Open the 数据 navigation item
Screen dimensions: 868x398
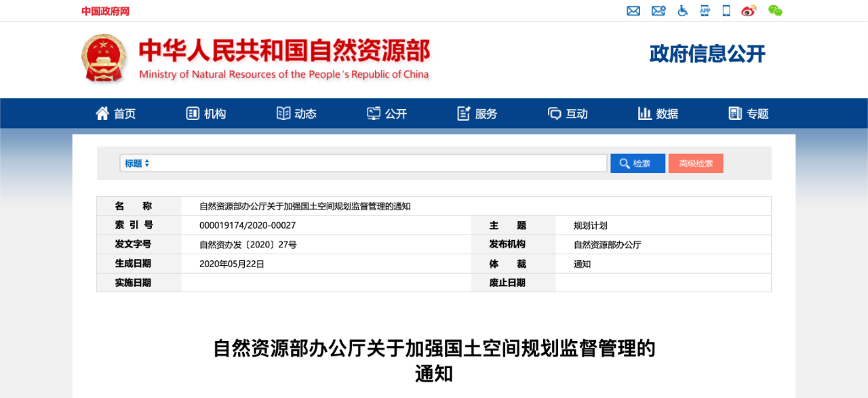tap(658, 113)
